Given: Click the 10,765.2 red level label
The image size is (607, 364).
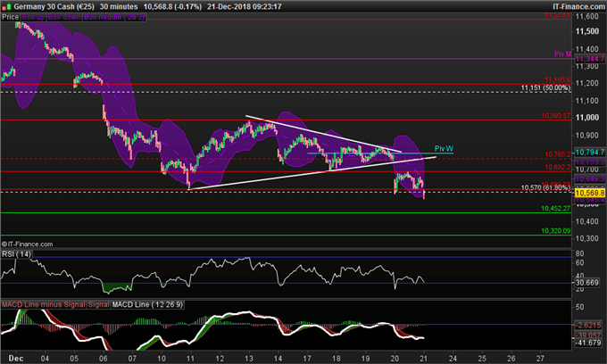Looking at the screenshot, I should (x=557, y=154).
